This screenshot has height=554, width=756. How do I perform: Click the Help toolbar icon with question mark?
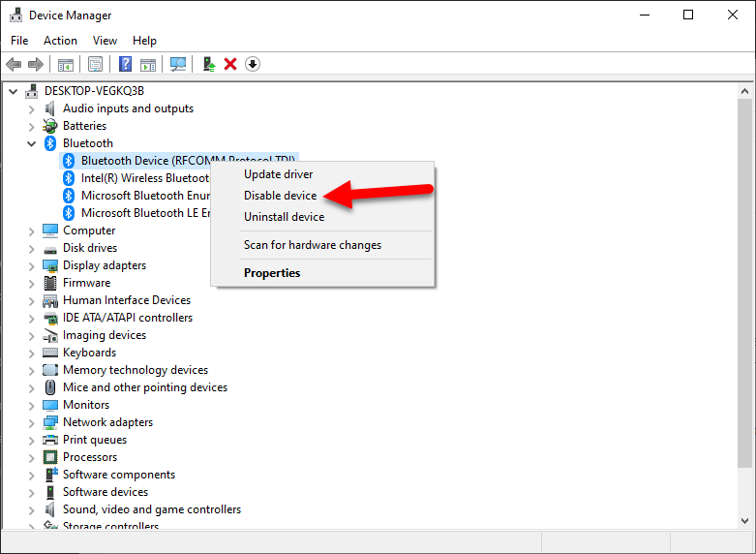125,64
